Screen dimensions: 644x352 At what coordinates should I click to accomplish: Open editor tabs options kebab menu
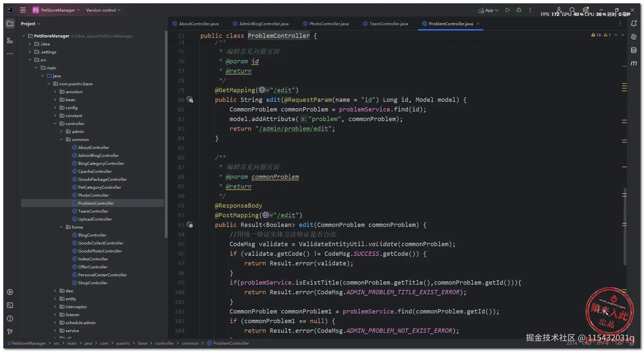(620, 24)
